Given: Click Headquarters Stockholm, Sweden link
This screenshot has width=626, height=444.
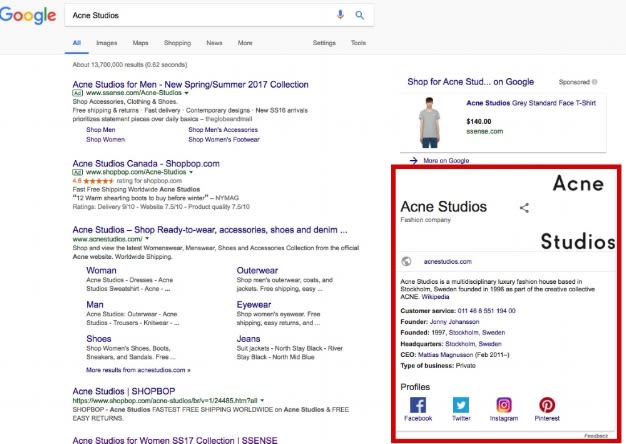Looking at the screenshot, I should 473,344.
